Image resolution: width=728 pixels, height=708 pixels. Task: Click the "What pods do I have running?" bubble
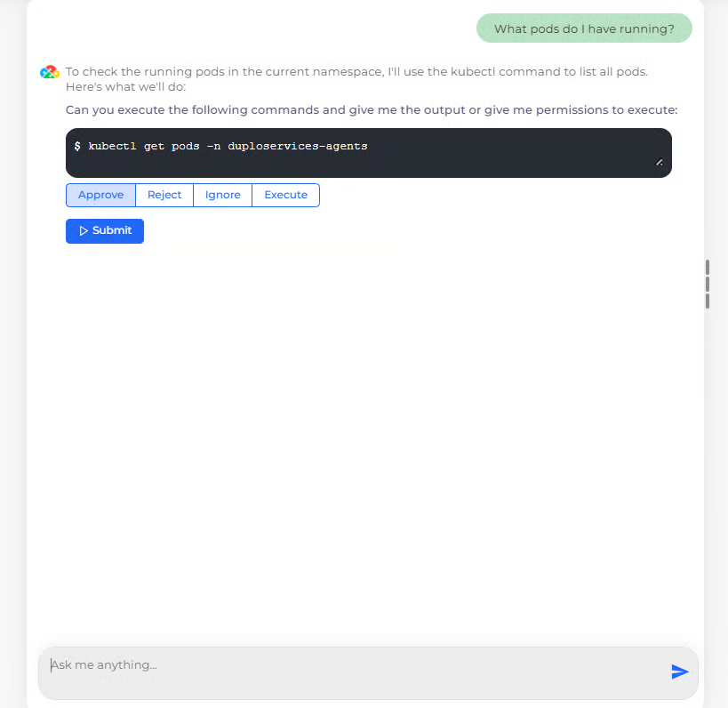point(584,28)
